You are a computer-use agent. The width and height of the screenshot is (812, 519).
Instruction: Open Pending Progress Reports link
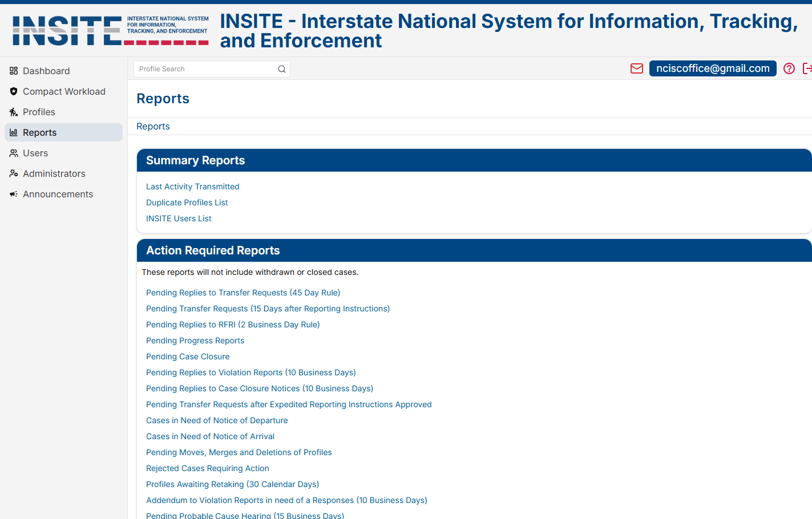tap(195, 340)
